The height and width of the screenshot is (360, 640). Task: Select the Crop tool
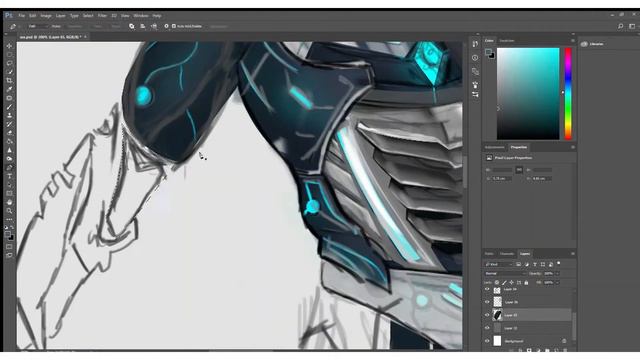(x=9, y=80)
